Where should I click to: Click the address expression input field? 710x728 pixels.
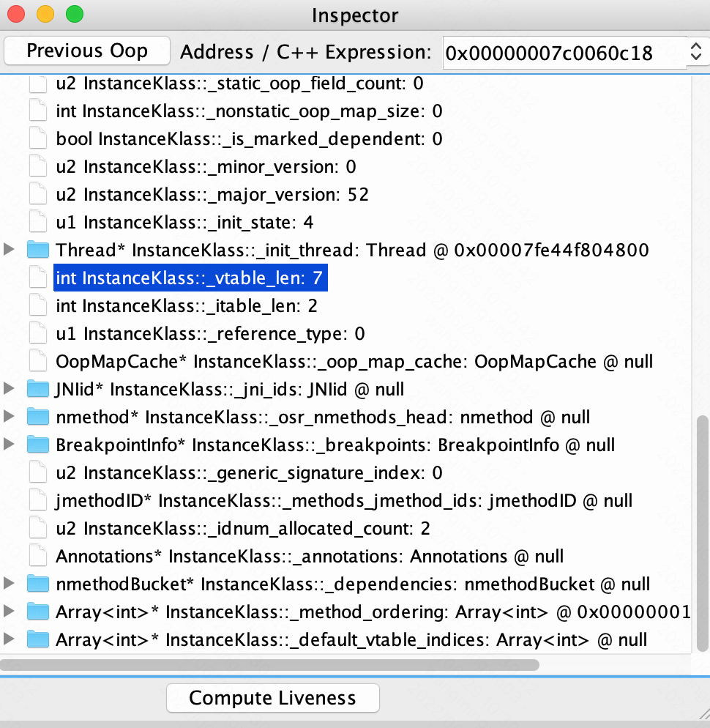point(562,52)
